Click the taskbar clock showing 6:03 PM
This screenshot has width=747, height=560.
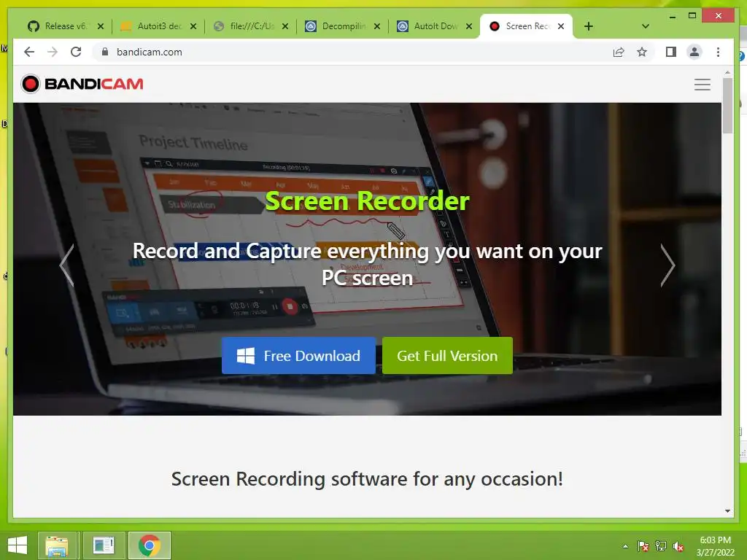pos(715,546)
